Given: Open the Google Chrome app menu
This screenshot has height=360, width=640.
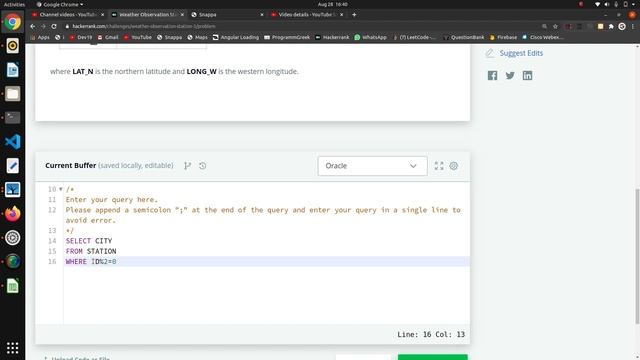Looking at the screenshot, I should [x=60, y=4].
